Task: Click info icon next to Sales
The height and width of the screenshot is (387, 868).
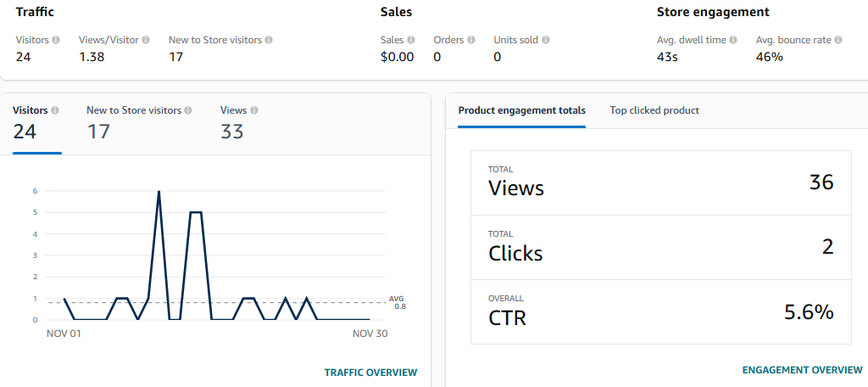Action: [410, 40]
